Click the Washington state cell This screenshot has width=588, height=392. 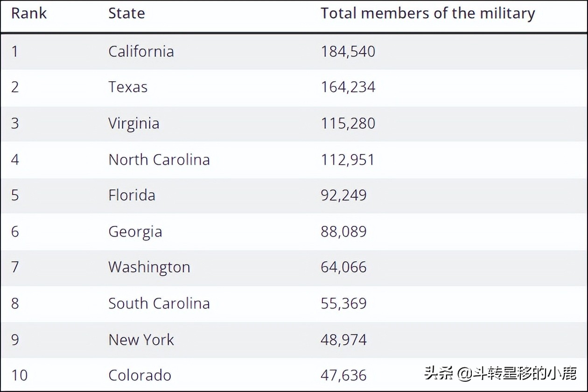click(x=149, y=267)
